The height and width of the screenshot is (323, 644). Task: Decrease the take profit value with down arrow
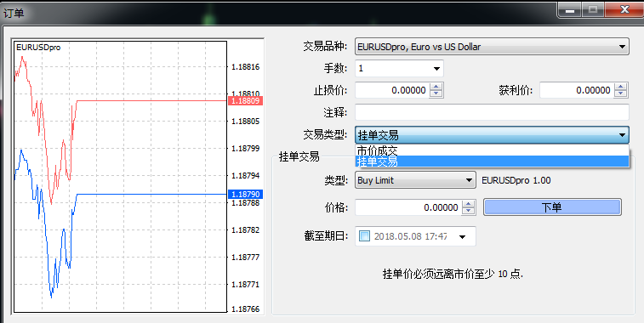[x=621, y=93]
